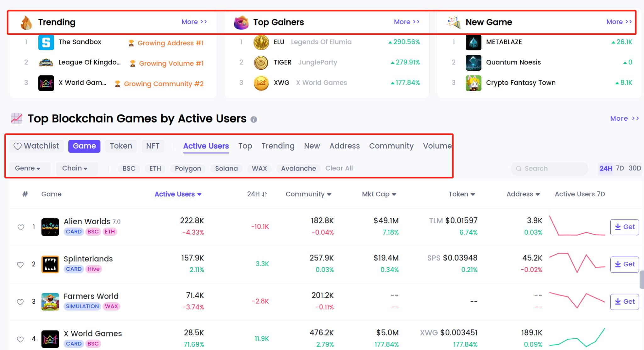Select the Trending sort tab
The image size is (644, 350).
(278, 146)
